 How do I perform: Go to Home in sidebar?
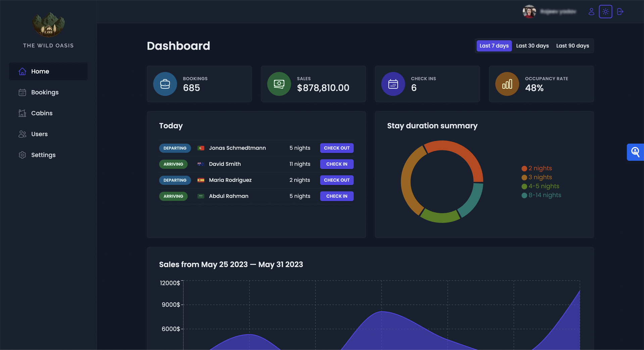coord(48,71)
